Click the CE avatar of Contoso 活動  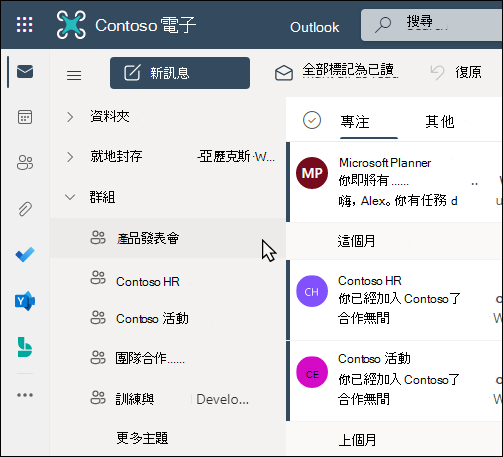click(x=312, y=372)
